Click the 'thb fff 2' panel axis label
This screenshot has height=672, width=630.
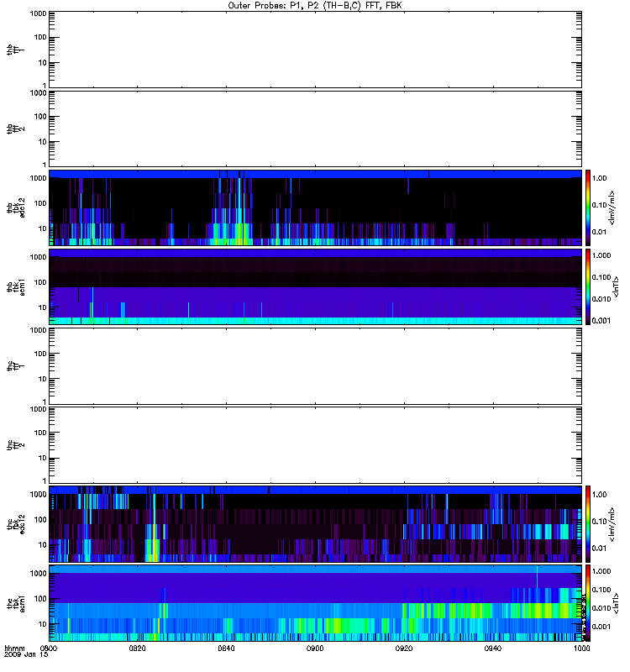pyautogui.click(x=15, y=129)
